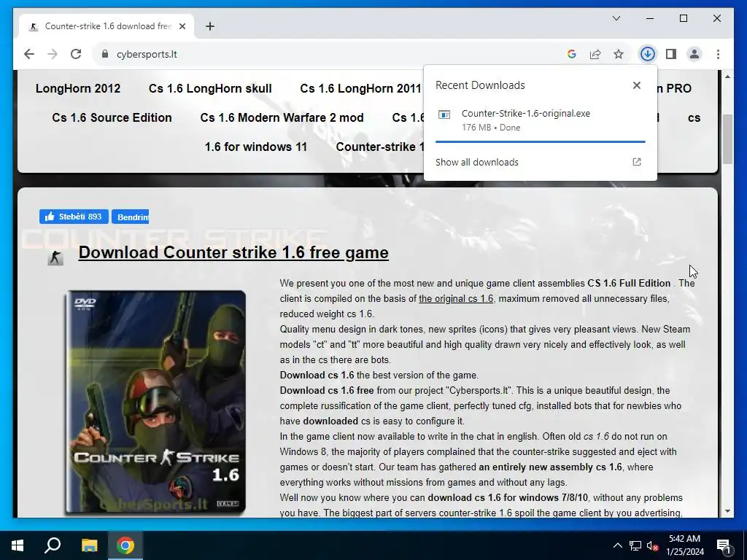Click page scrollbar up arrow

(x=727, y=77)
